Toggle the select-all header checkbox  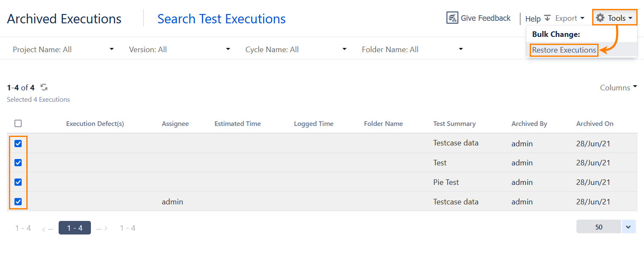pyautogui.click(x=18, y=123)
